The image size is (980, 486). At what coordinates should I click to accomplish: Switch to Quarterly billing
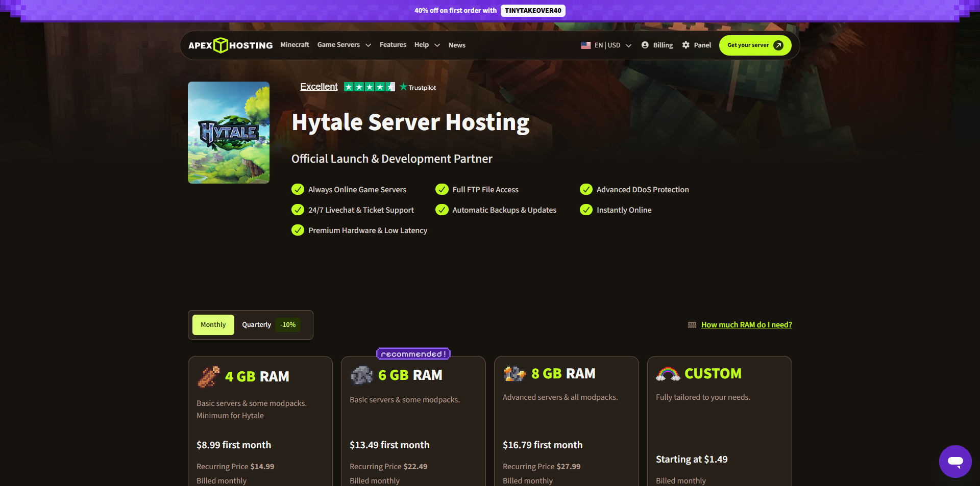click(x=256, y=325)
